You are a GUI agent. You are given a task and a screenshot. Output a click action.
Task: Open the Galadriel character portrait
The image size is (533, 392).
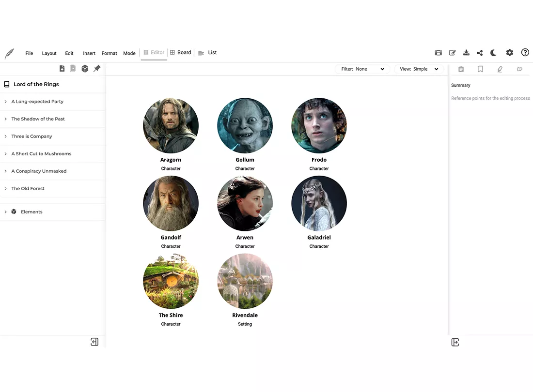pyautogui.click(x=319, y=203)
